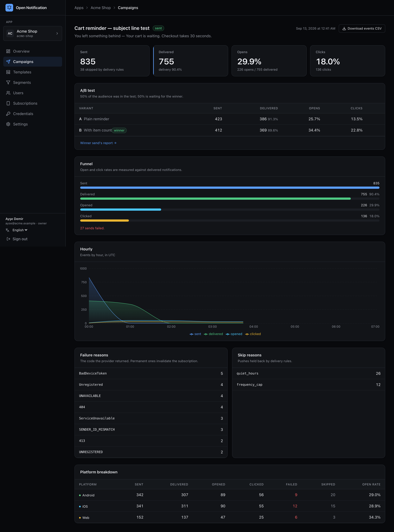The image size is (394, 532).
Task: Open the English language dropdown
Action: click(20, 230)
